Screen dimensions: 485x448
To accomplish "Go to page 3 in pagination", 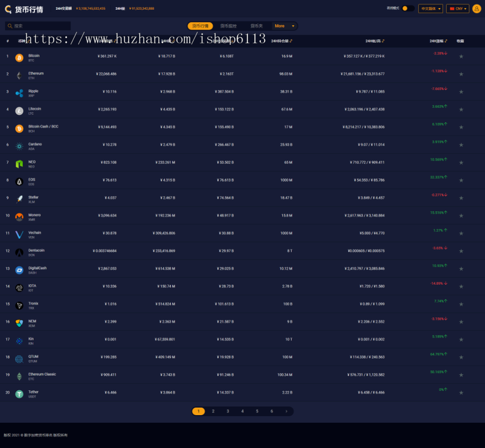I will [228, 411].
